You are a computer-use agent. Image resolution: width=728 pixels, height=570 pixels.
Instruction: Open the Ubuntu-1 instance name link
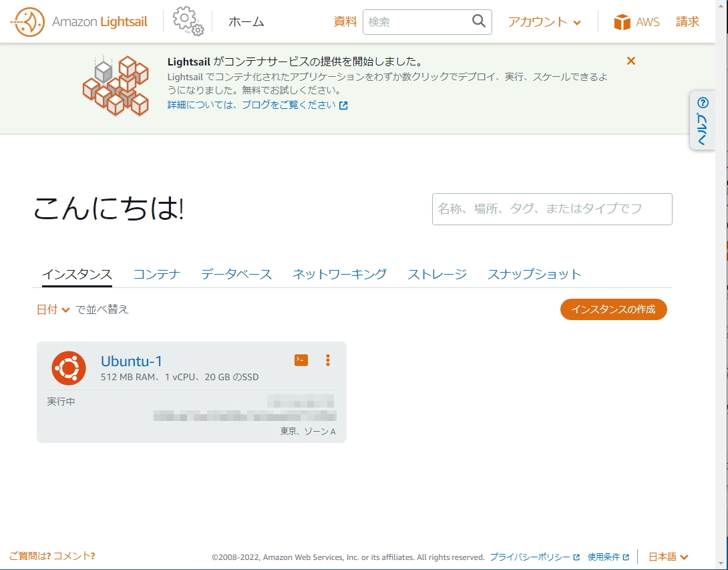pyautogui.click(x=132, y=361)
